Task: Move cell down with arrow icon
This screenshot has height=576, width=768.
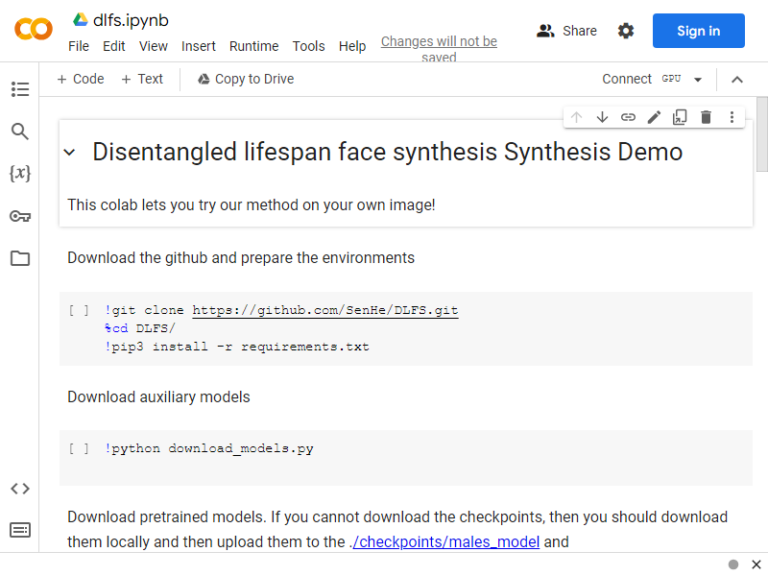Action: pos(602,117)
